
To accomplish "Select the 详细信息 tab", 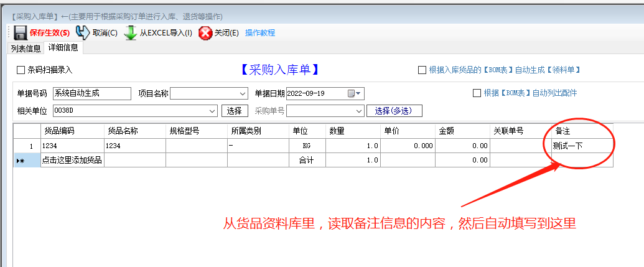I will tap(63, 48).
